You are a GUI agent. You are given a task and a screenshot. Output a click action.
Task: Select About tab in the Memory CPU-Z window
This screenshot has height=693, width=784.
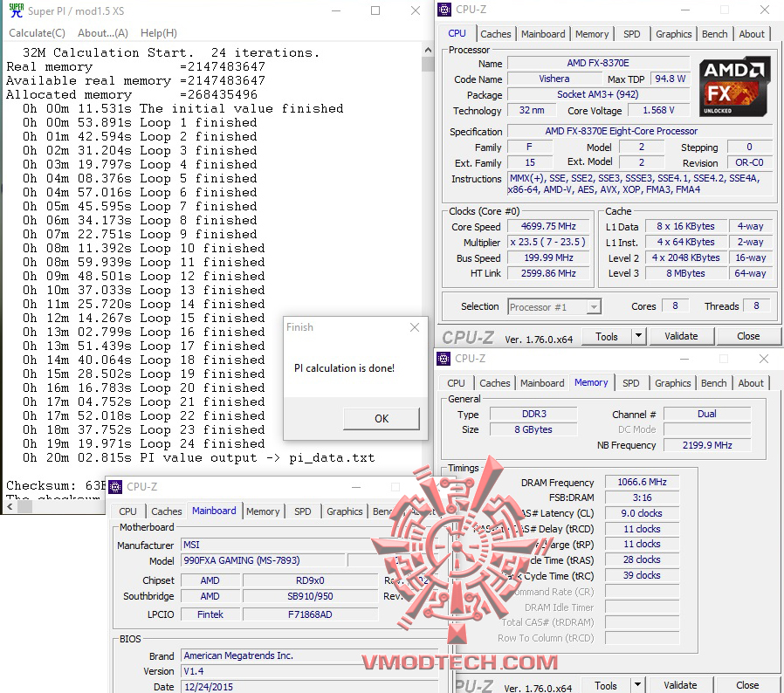[751, 383]
